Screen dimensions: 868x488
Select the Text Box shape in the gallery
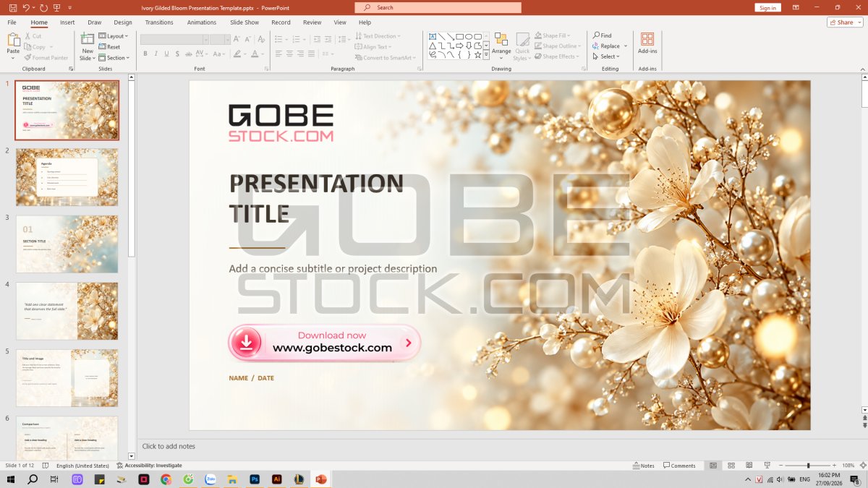(x=433, y=36)
